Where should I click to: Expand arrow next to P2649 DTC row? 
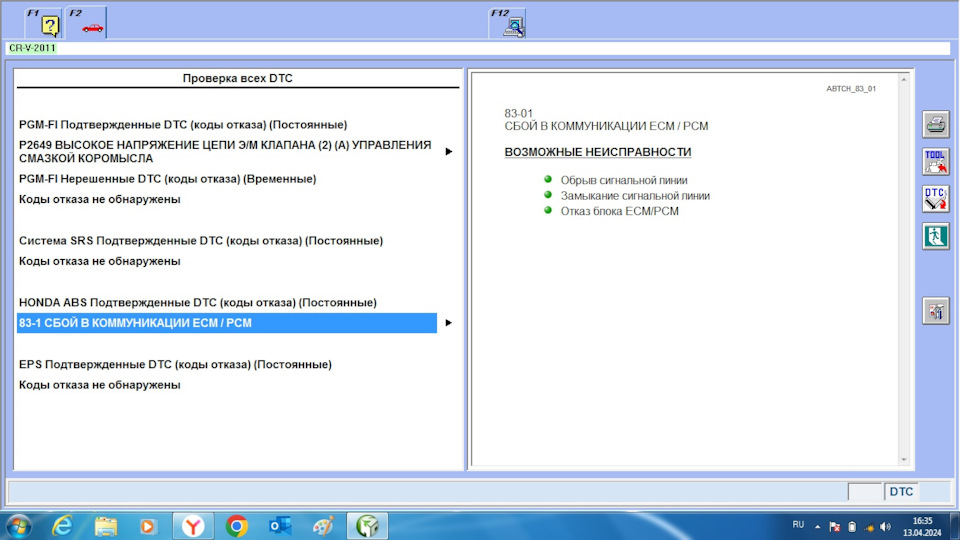click(x=449, y=151)
